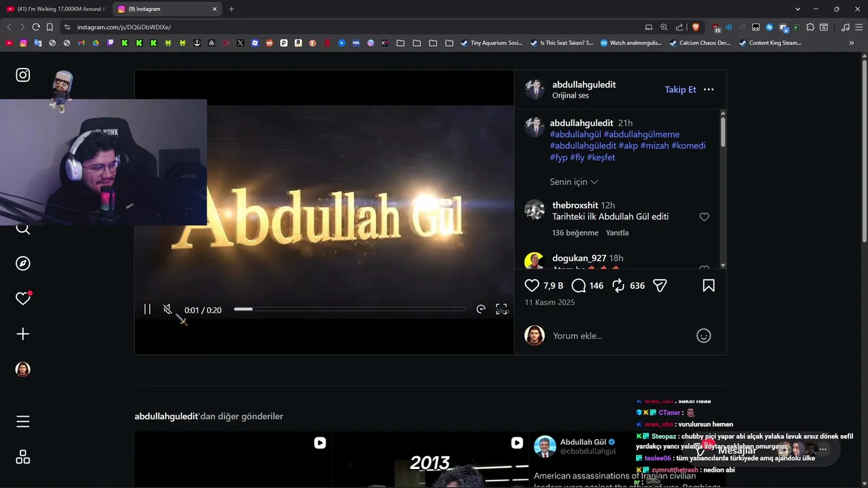Open the Reddit bookmark icon
The width and height of the screenshot is (868, 488).
tap(269, 43)
